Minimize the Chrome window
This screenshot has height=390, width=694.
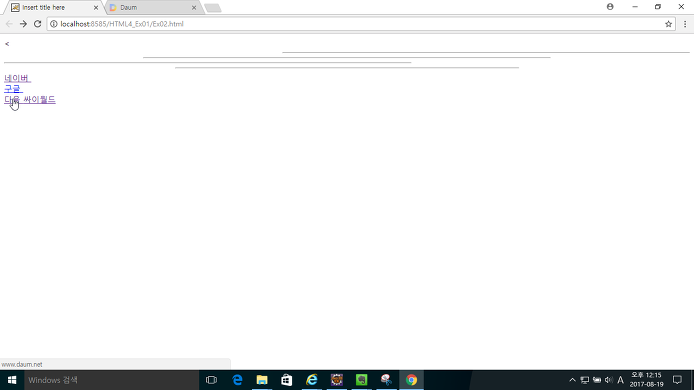(x=635, y=7)
